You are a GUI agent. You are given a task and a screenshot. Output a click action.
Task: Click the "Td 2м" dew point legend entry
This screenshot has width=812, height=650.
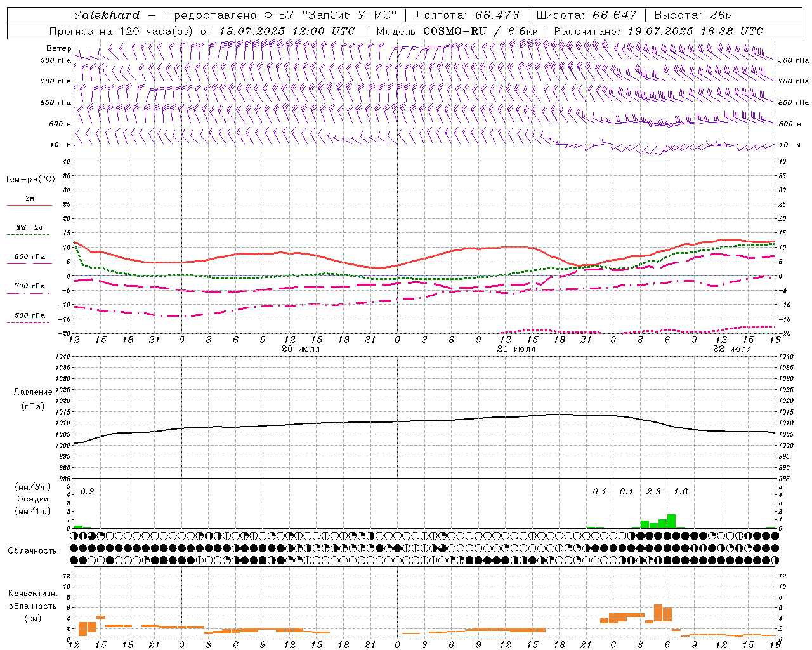tap(30, 227)
